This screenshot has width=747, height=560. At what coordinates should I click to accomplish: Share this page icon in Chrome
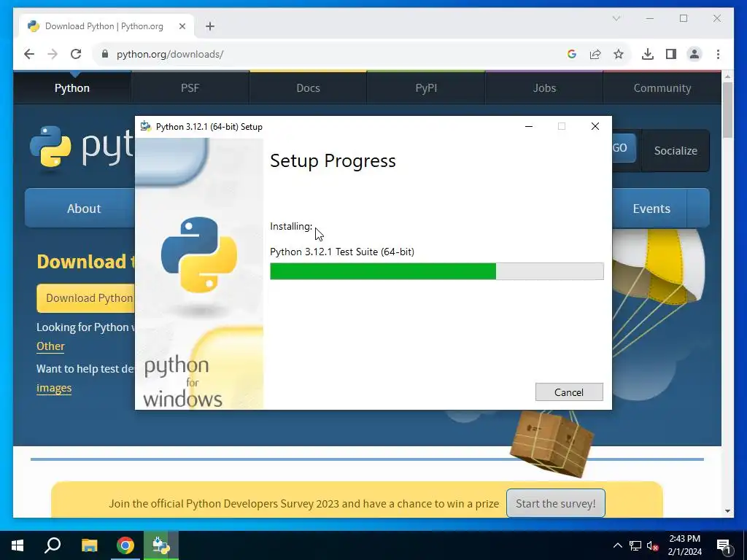click(595, 54)
